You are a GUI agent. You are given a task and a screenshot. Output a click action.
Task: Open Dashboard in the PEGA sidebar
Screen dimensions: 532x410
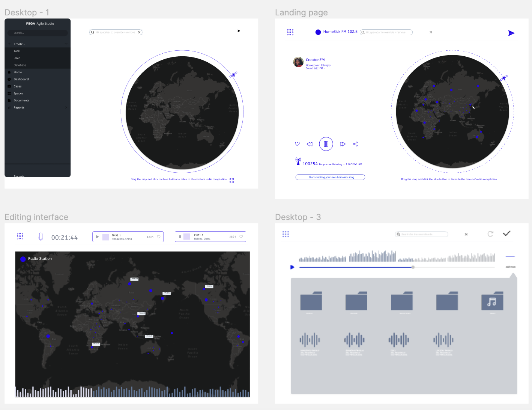click(21, 79)
